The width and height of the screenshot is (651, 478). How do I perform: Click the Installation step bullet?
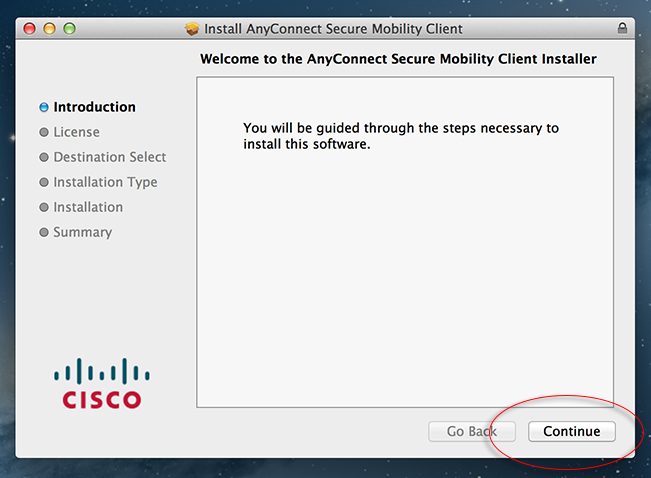point(44,207)
